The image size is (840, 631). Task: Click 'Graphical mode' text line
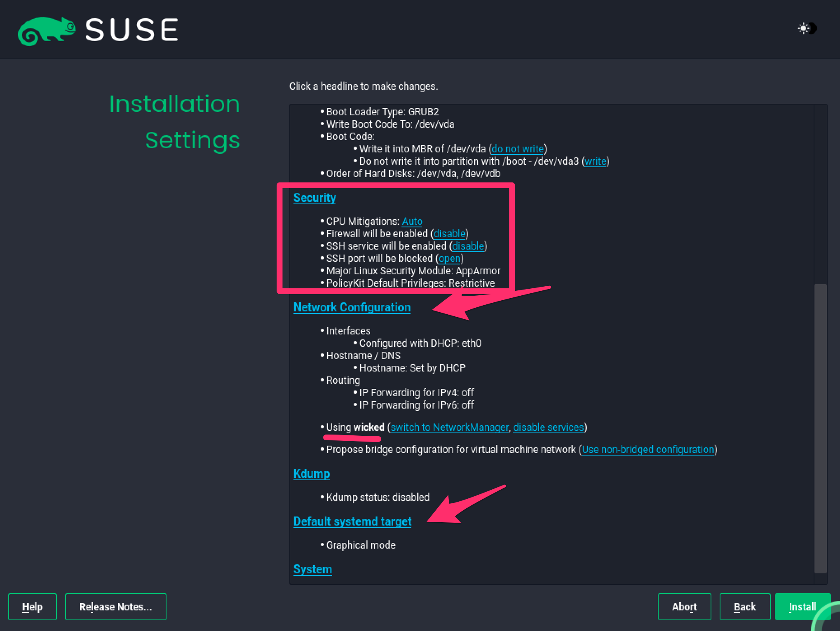click(x=361, y=545)
